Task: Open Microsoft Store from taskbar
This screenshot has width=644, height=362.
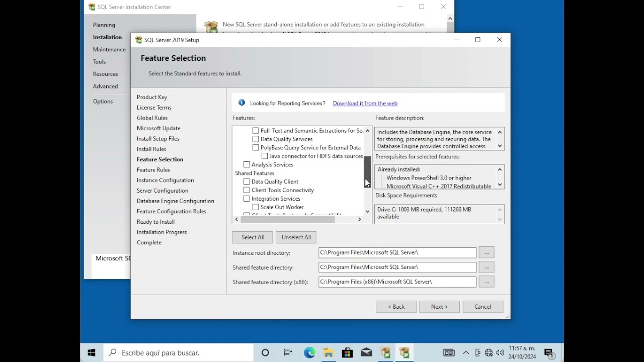Action: tap(347, 353)
